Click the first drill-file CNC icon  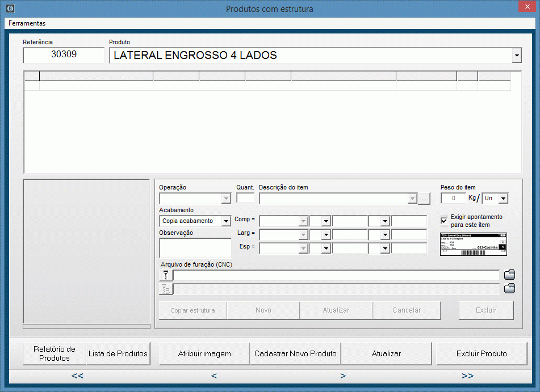tap(166, 275)
